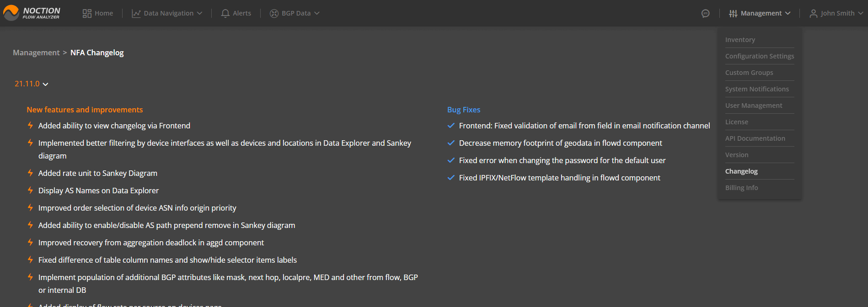
Task: Click lightning icon beside 'Added ability to view changelog'
Action: (x=30, y=125)
